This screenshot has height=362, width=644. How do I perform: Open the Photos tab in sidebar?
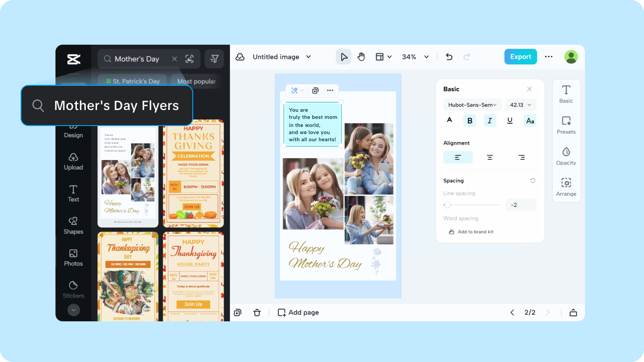[73, 258]
